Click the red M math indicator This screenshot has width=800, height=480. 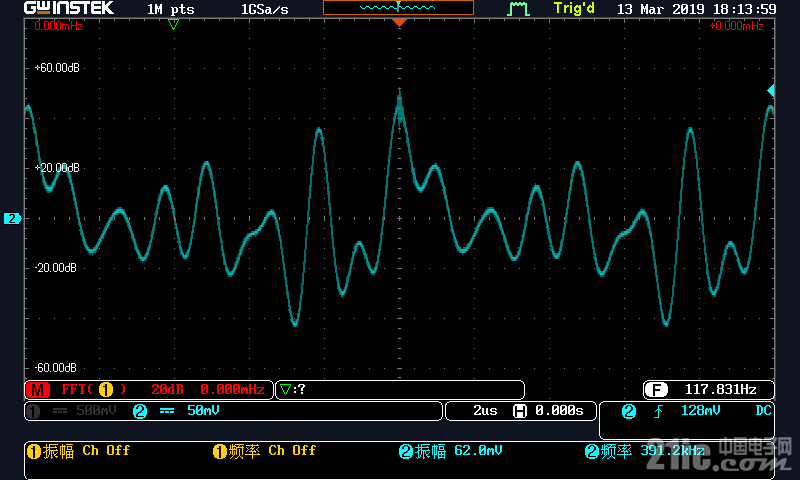coord(38,390)
